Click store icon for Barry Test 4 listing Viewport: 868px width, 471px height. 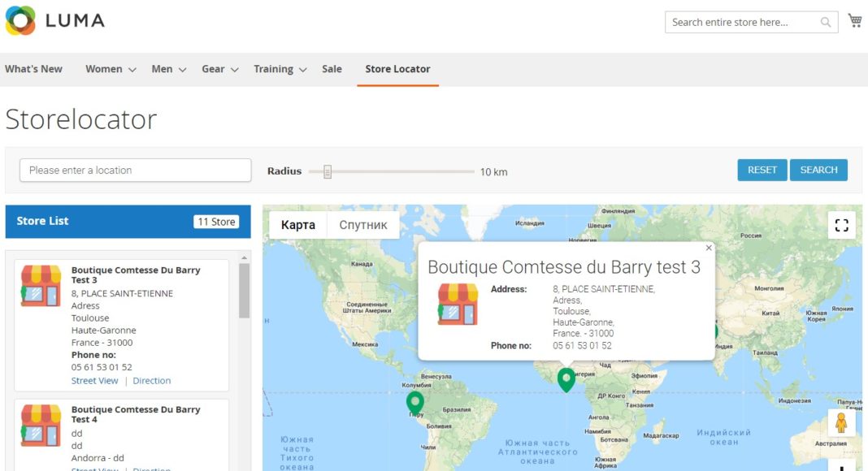41,425
